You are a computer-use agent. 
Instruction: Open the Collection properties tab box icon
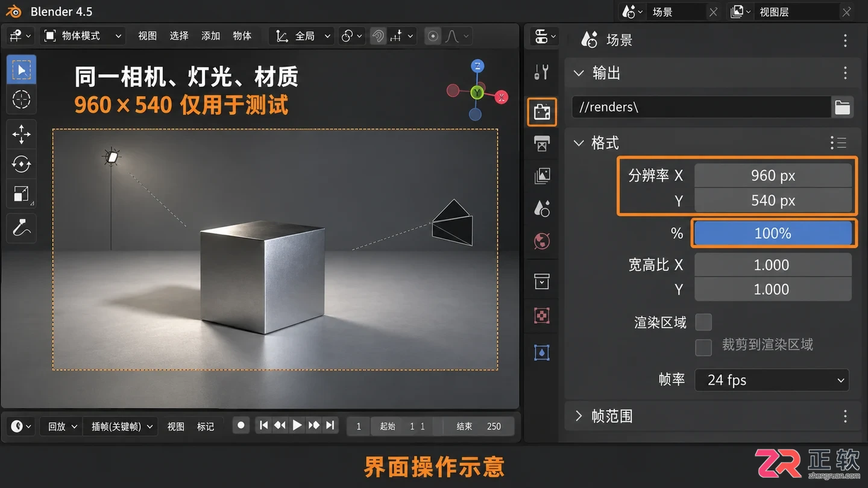[541, 281]
